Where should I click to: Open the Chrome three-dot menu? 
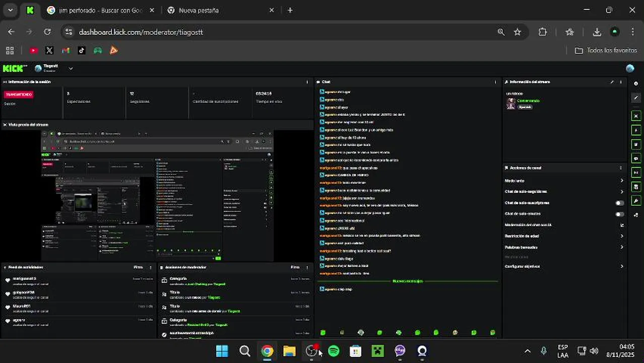[x=633, y=32]
